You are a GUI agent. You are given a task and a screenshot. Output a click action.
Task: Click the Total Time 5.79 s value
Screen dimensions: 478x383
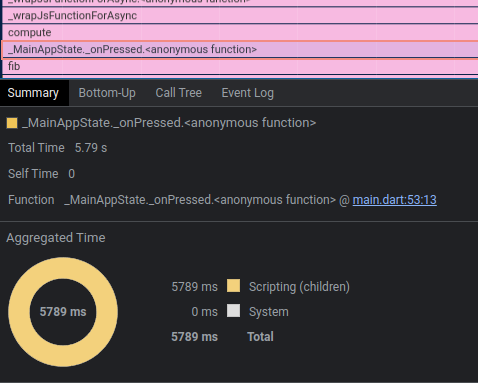coord(91,148)
